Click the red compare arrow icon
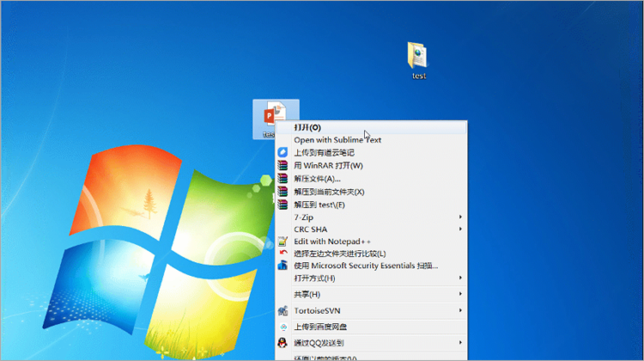Image resolution: width=644 pixels, height=361 pixels. click(283, 253)
